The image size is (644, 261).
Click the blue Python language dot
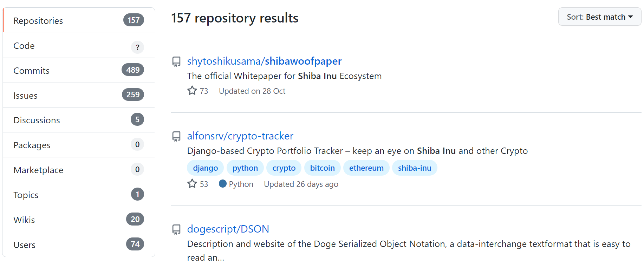coord(222,184)
